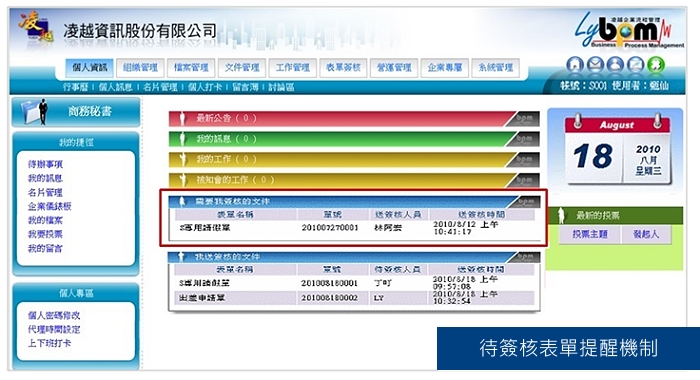This screenshot has height=380, width=700.
Task: Open the mail envelope icon
Action: pos(595,65)
